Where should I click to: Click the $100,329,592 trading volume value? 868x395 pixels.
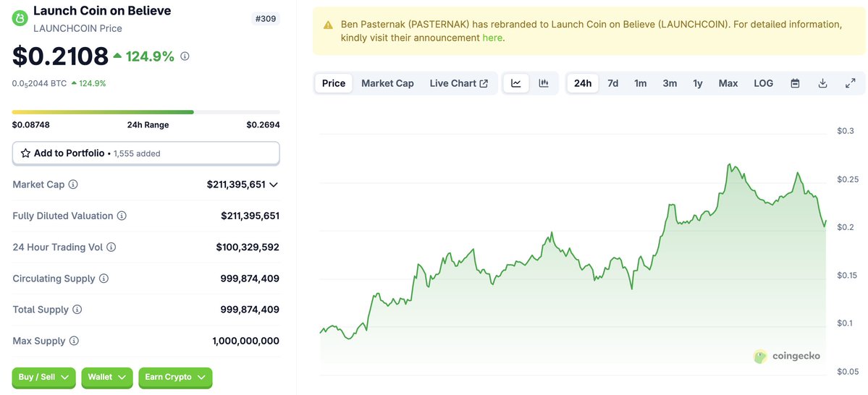point(248,247)
